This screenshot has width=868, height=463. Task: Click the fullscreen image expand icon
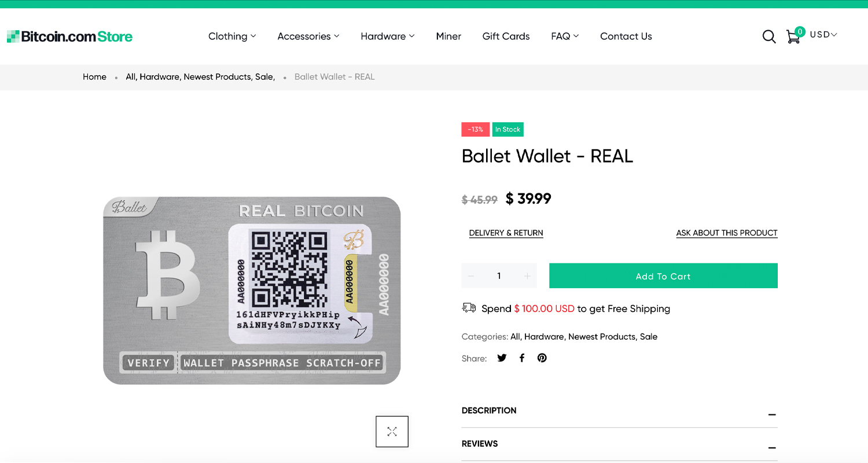pos(392,431)
